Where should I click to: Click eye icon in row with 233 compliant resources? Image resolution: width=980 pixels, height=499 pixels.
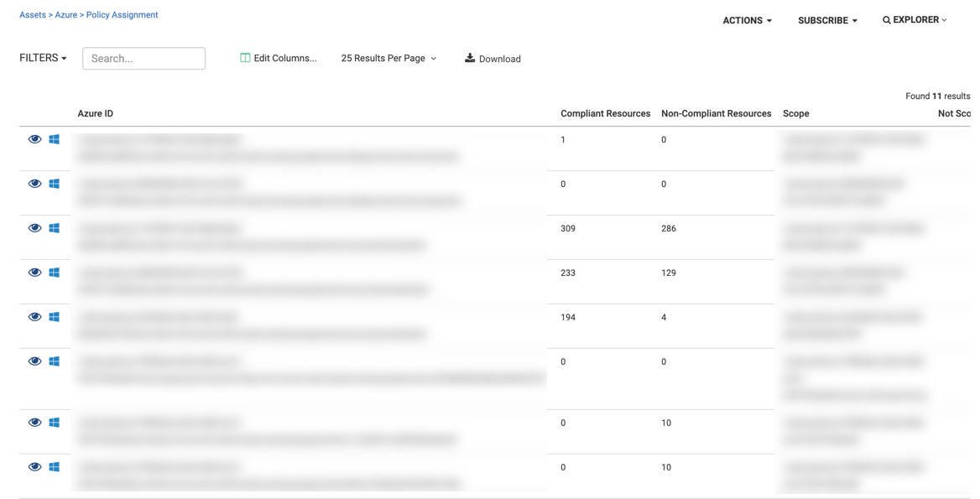[35, 273]
